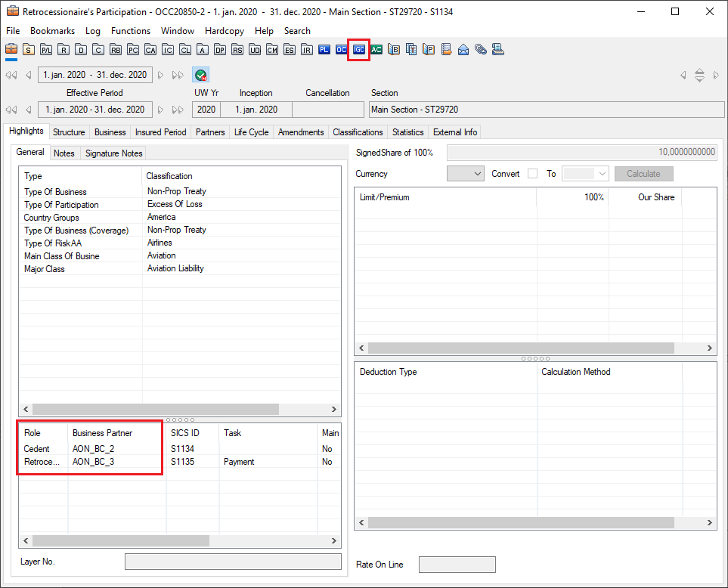Click the RB toolbar icon
The height and width of the screenshot is (588, 728).
click(x=116, y=50)
